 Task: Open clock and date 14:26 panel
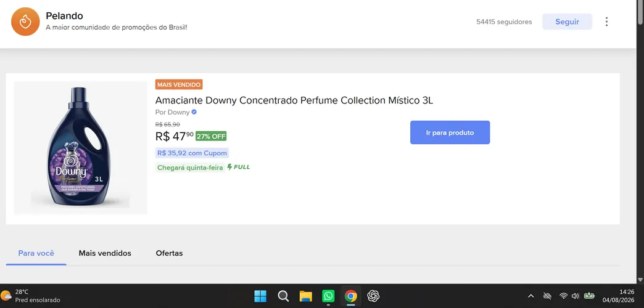coord(618,296)
